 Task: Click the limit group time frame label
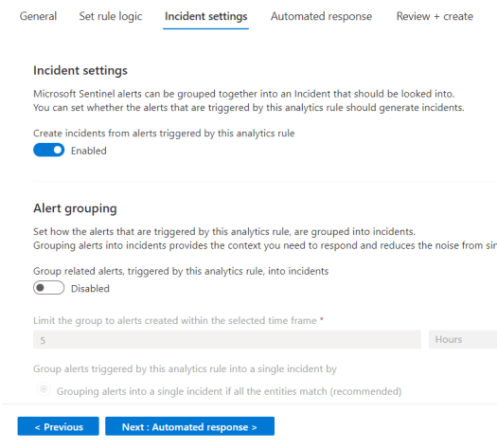coord(179,321)
